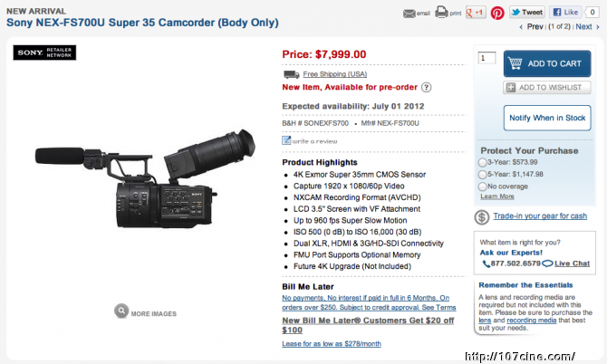
Task: Go to Prev product arrow
Action: [x=521, y=27]
